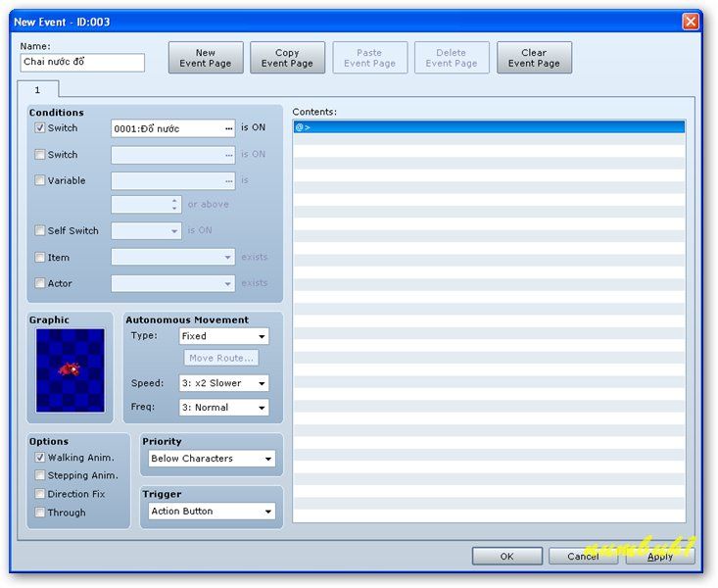Click the event Name input field
This screenshot has height=588, width=718.
pyautogui.click(x=82, y=63)
